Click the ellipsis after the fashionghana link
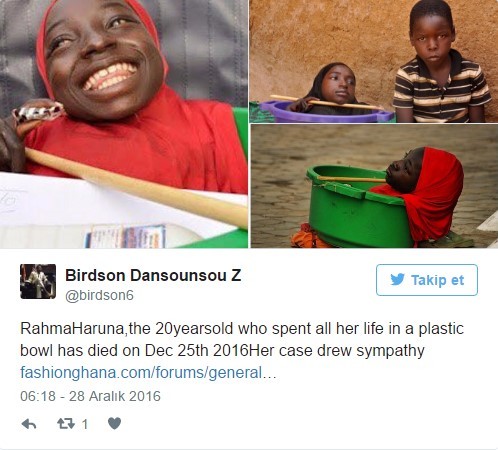 pos(269,373)
